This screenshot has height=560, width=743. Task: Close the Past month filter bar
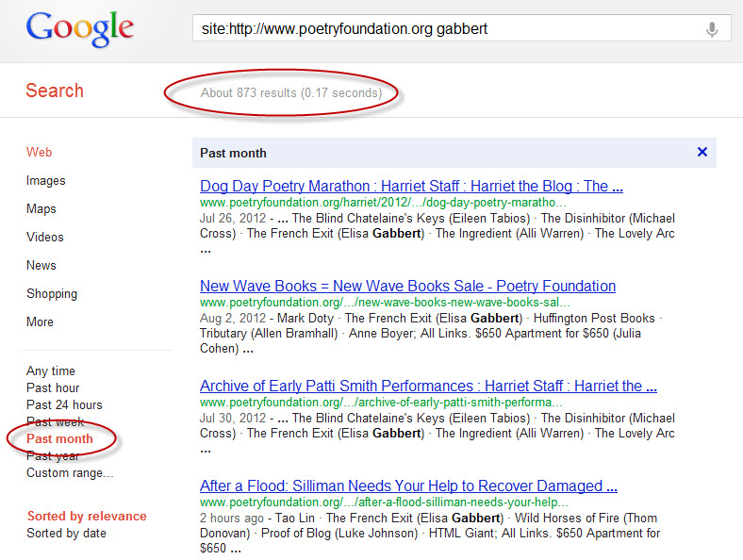[x=702, y=152]
